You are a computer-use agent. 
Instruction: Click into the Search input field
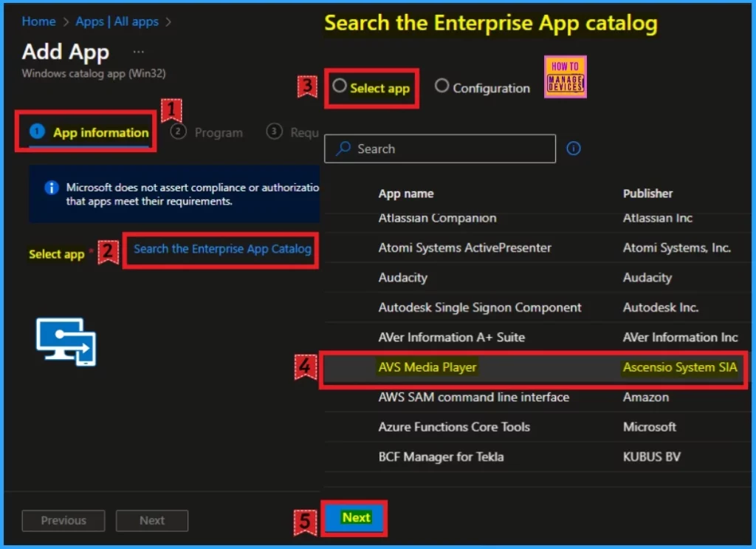tap(440, 149)
